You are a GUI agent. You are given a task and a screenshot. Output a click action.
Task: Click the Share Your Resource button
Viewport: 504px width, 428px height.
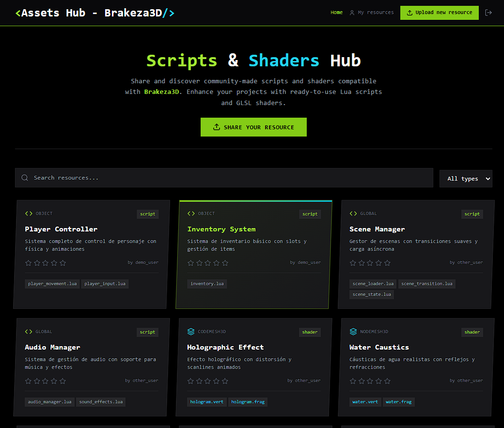253,127
